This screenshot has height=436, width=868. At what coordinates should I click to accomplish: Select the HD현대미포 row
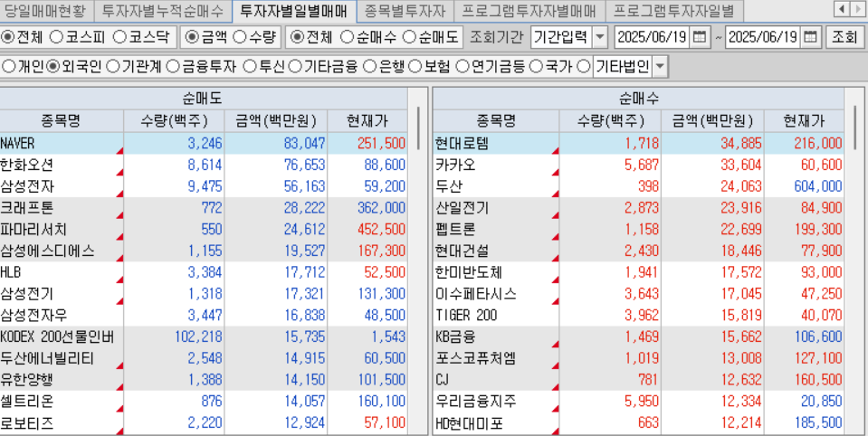[638, 423]
